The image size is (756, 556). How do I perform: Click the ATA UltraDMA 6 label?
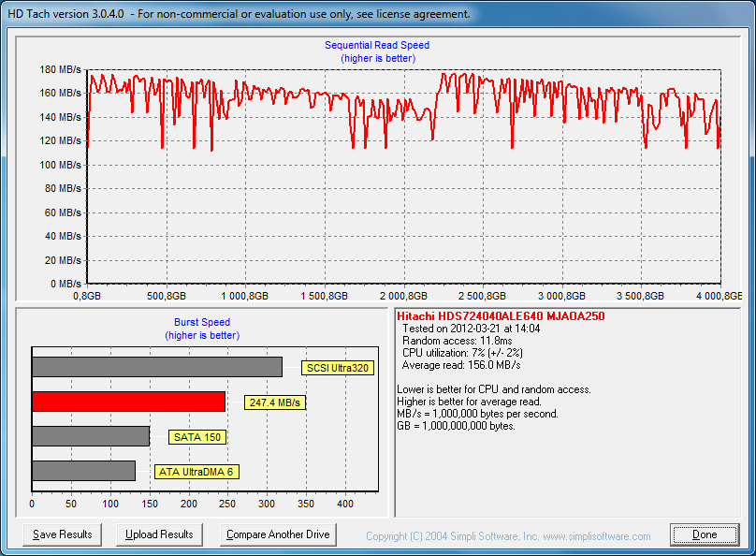(x=196, y=472)
